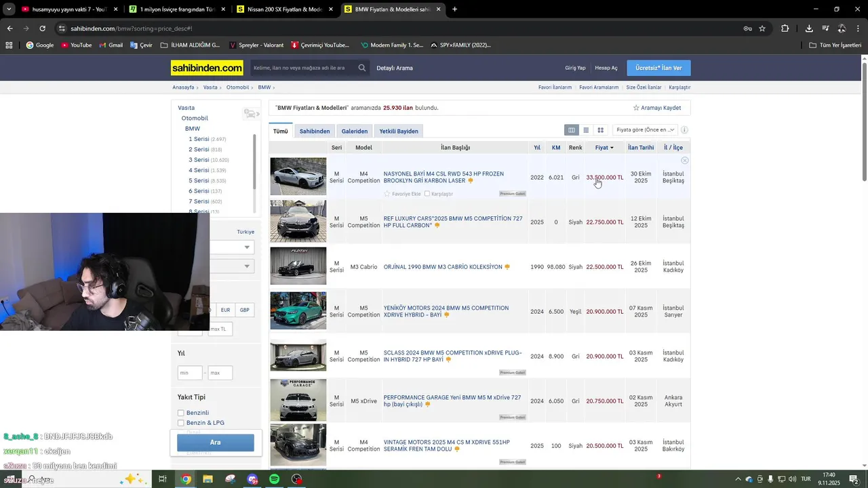Dismiss first listing with the circled X icon

click(x=685, y=161)
